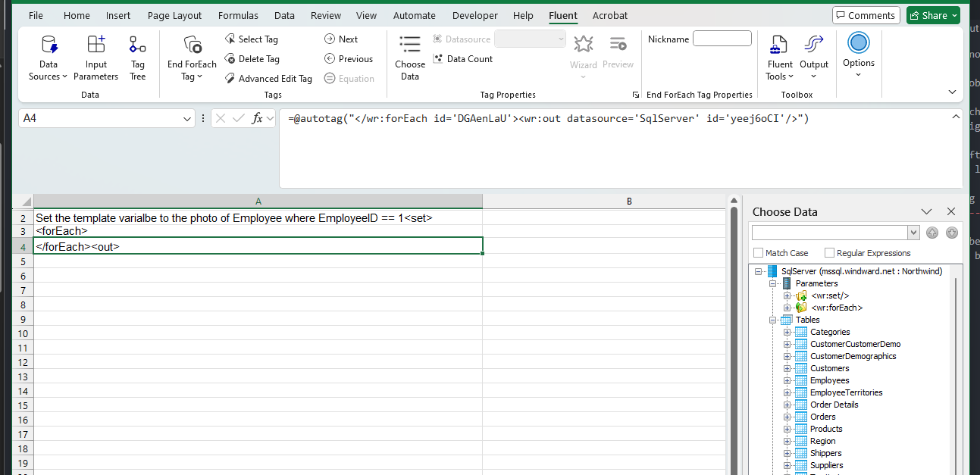Click Select Tag in the Tags group
980x475 pixels.
[252, 39]
